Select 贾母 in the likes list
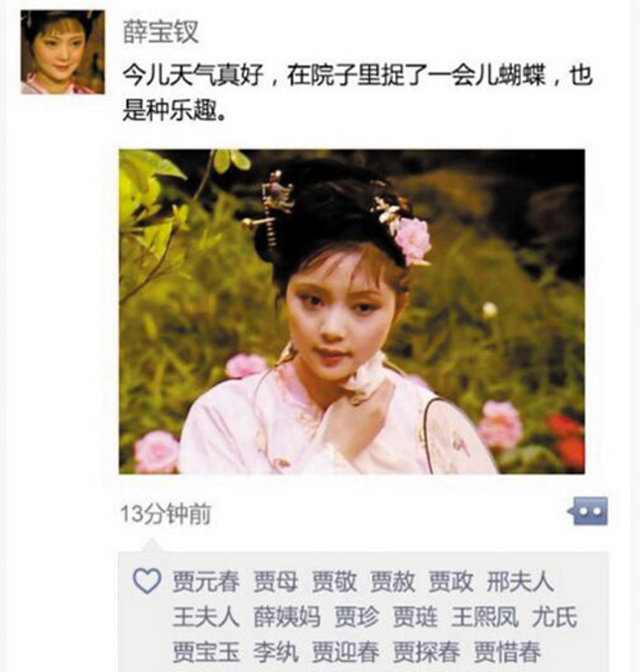 pos(275,582)
